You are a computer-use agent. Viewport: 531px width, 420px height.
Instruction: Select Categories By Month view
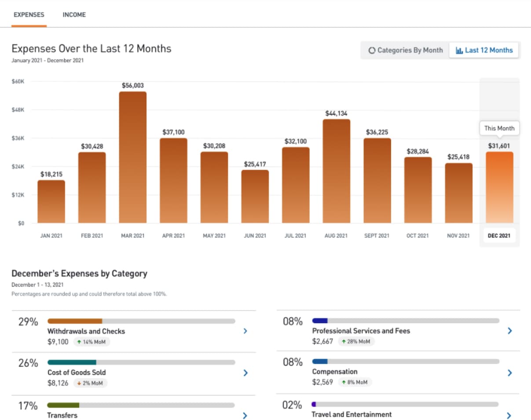point(405,50)
